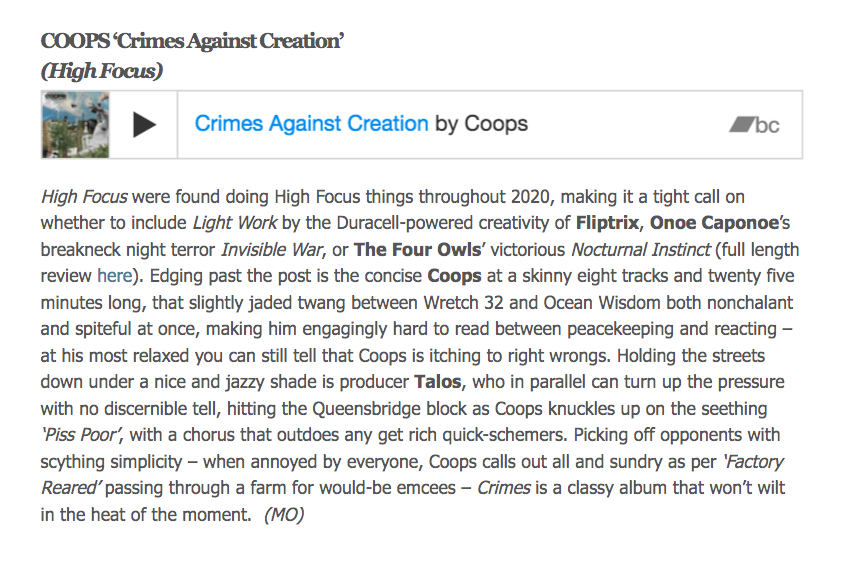Image resolution: width=850 pixels, height=569 pixels.
Task: Click the bold producer name Talos
Action: click(x=435, y=381)
